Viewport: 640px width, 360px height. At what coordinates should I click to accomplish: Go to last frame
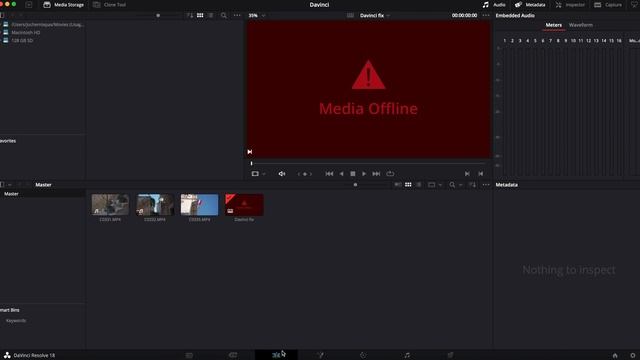pos(376,174)
